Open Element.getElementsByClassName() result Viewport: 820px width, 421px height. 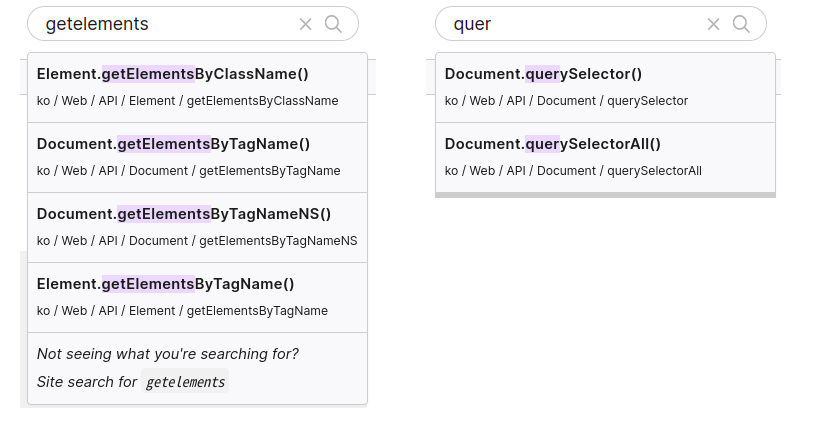pyautogui.click(x=198, y=88)
